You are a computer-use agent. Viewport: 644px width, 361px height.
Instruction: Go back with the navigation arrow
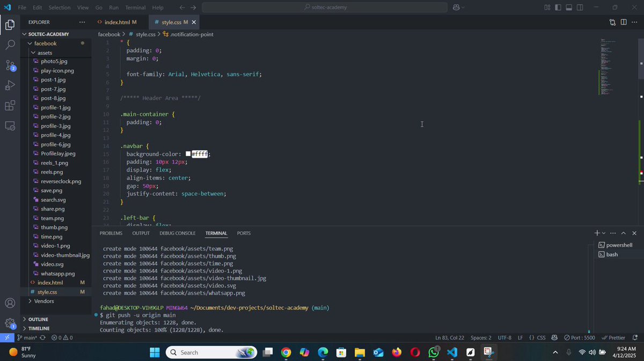(182, 8)
